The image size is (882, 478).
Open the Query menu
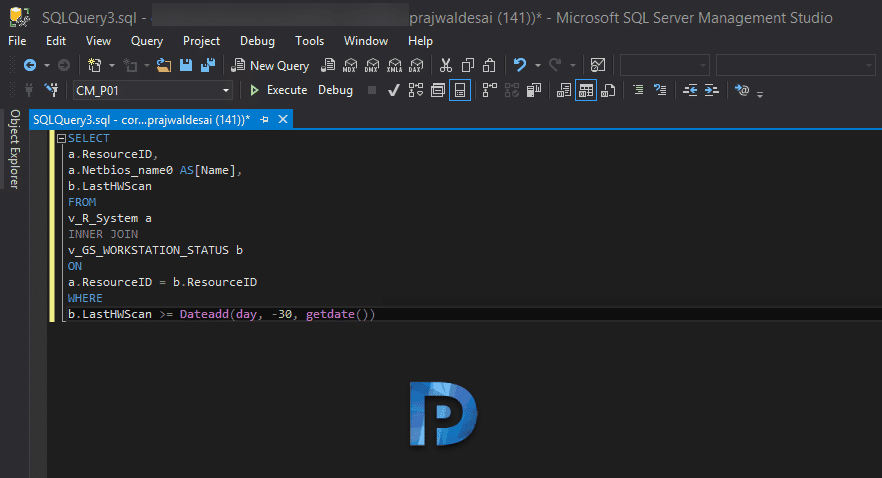(147, 41)
